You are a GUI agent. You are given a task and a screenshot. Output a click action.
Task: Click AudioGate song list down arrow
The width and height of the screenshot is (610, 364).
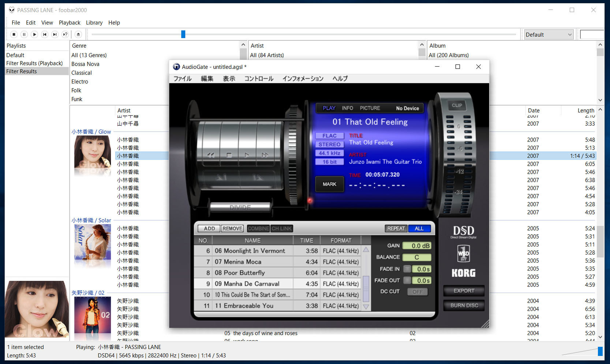point(366,307)
